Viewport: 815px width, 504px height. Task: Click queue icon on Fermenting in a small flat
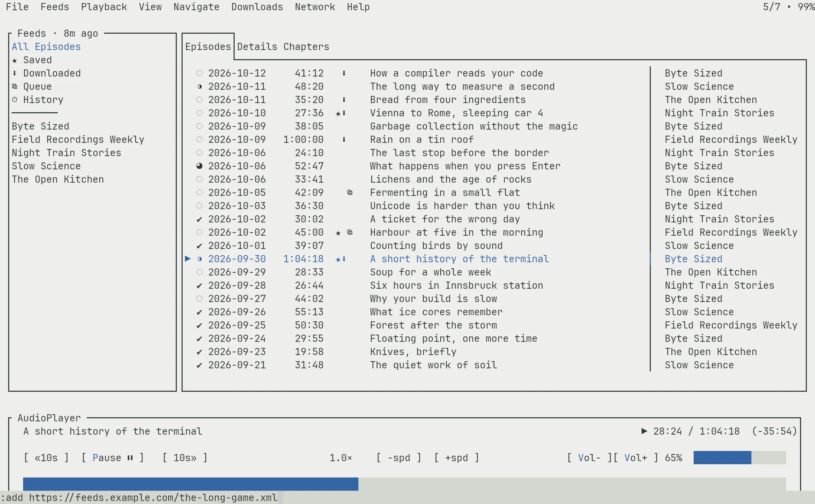(x=350, y=193)
